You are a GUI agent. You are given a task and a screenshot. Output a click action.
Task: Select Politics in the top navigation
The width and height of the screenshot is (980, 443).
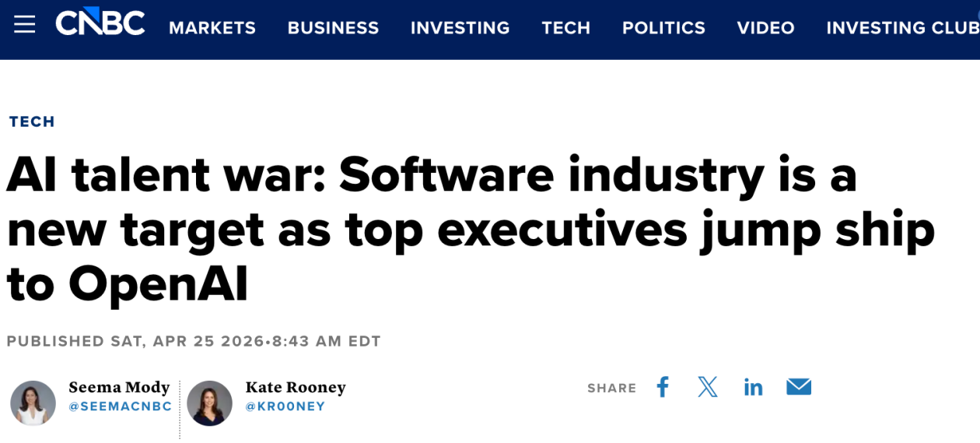click(x=663, y=28)
